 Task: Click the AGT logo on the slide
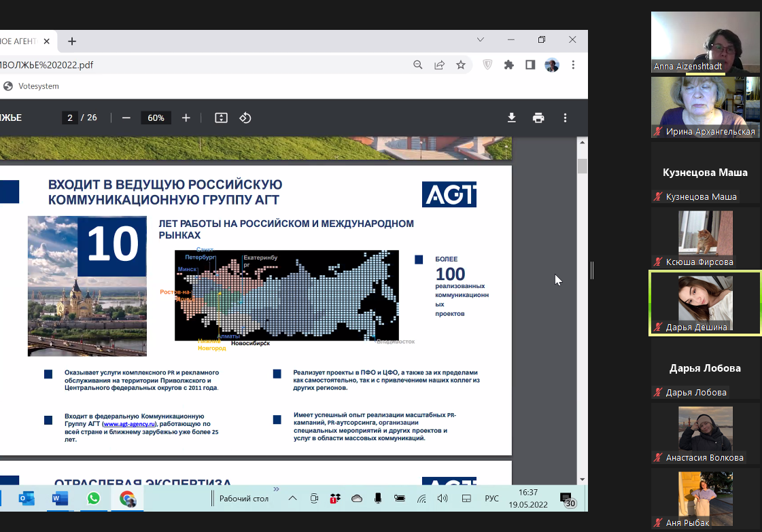(x=449, y=194)
